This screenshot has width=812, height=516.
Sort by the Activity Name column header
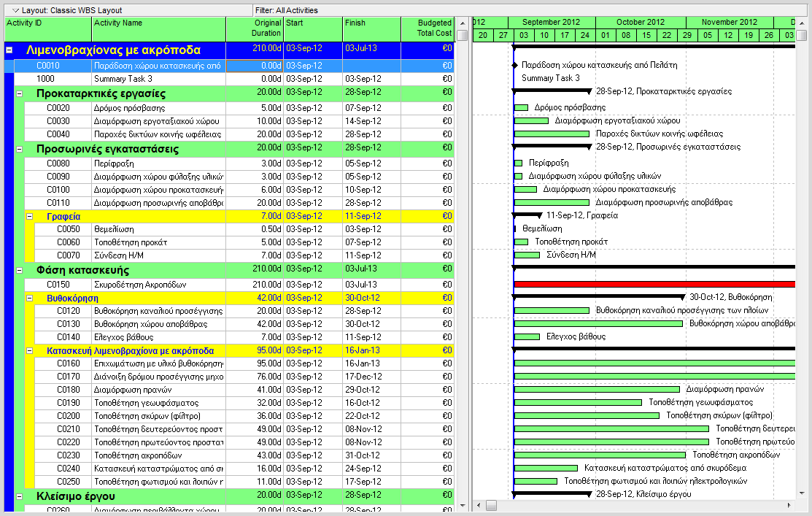pos(159,29)
